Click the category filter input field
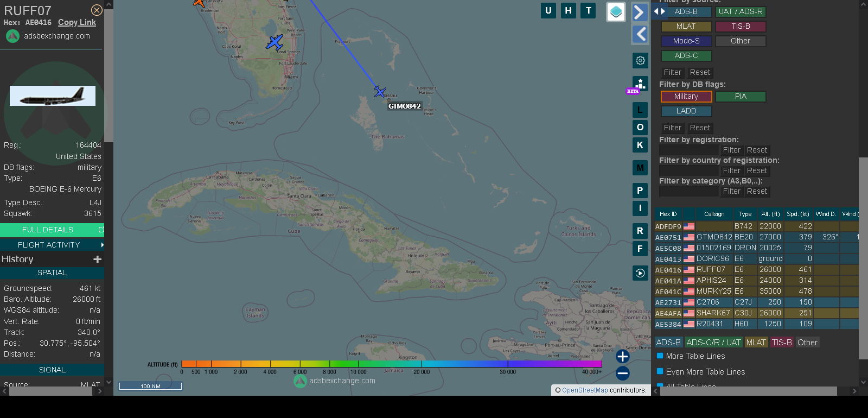Image resolution: width=868 pixels, height=418 pixels. (x=689, y=191)
